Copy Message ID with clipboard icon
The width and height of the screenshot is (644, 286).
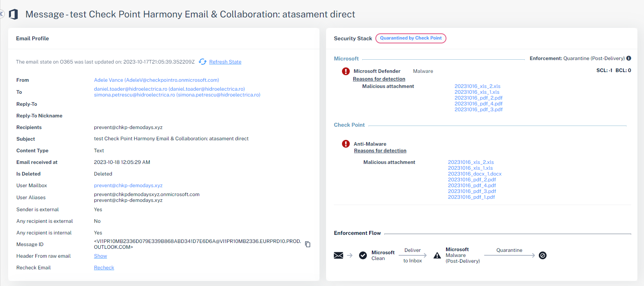click(307, 244)
